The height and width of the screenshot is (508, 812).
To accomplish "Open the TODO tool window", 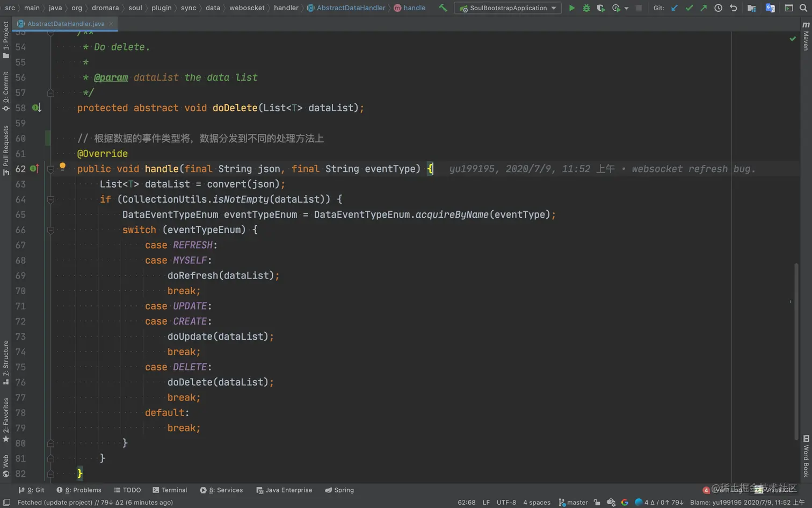I will [127, 490].
